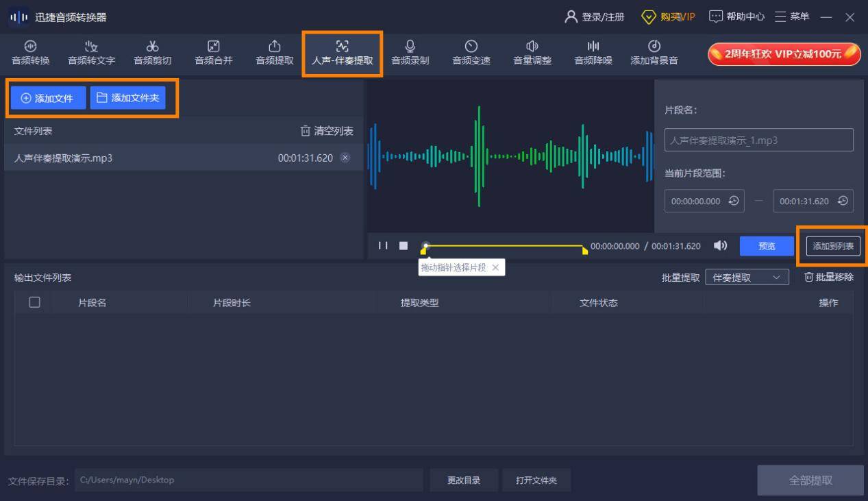The image size is (868, 501).
Task: Click the 文件状态 column header
Action: pos(599,303)
